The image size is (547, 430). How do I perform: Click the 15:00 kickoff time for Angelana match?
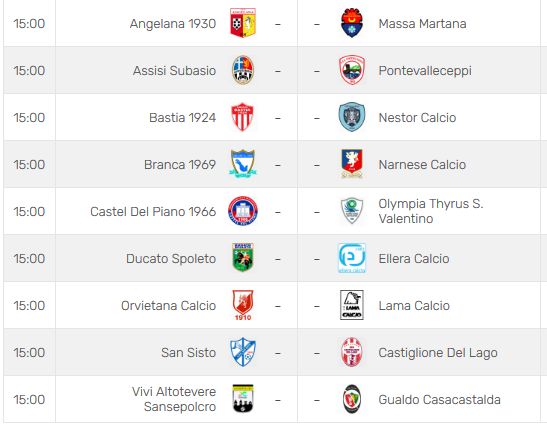tap(29, 24)
